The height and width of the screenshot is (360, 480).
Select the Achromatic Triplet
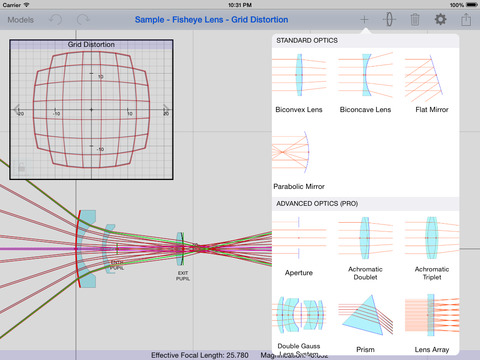(432, 248)
